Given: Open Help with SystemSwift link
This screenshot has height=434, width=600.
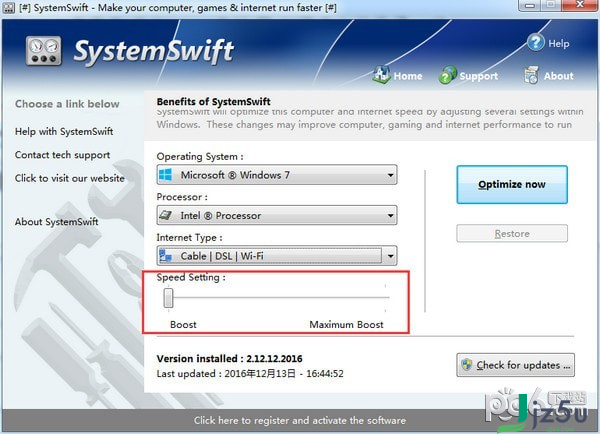Looking at the screenshot, I should pyautogui.click(x=64, y=131).
